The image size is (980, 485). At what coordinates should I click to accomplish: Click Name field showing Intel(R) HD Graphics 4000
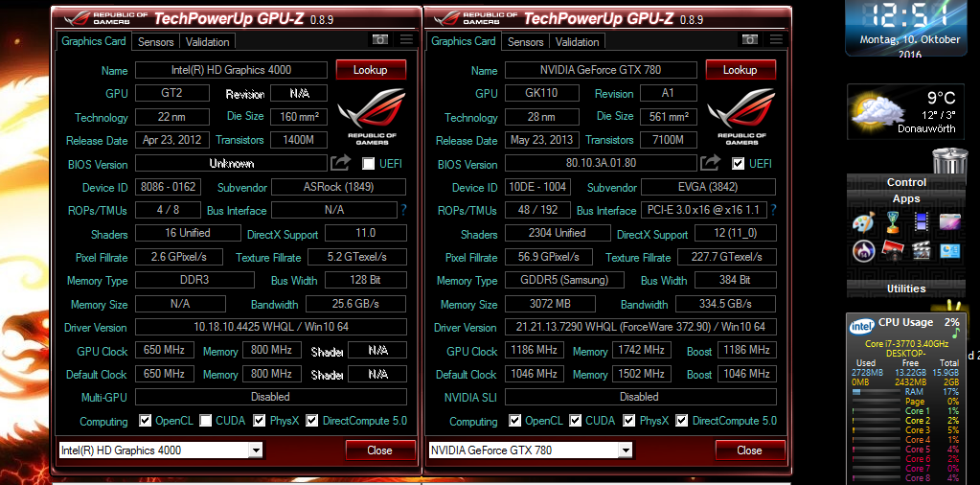click(231, 70)
